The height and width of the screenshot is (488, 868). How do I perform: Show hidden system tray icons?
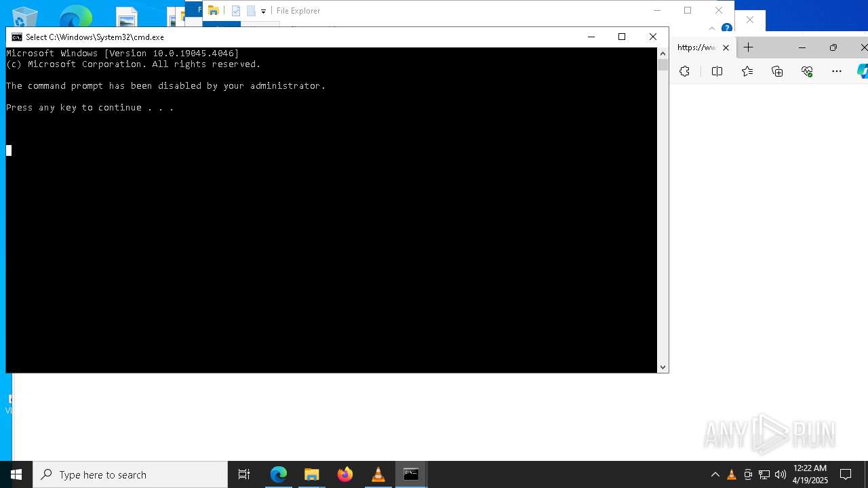tap(715, 474)
